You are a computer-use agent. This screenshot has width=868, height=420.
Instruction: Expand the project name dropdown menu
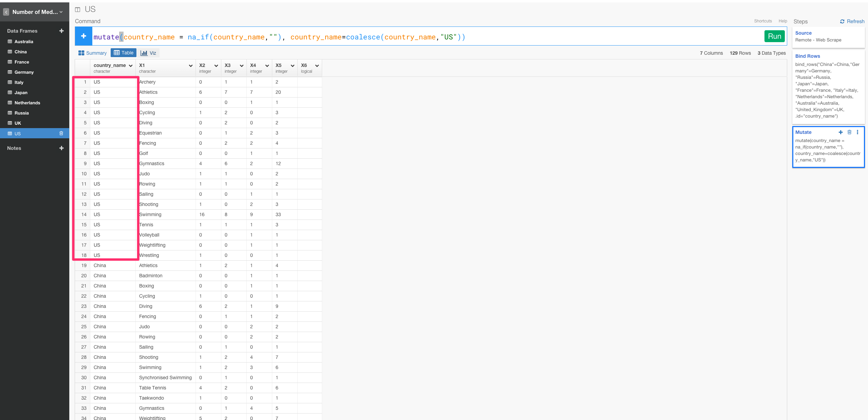[x=61, y=12]
